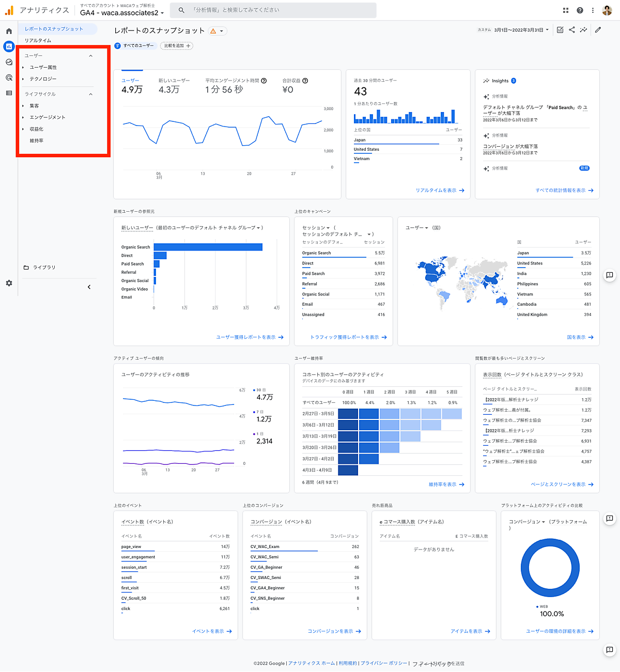
Task: Click the pencil edit report icon
Action: click(x=598, y=30)
